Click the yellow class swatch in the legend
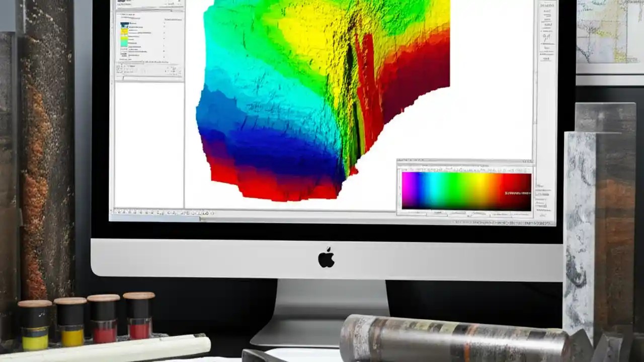The image size is (644, 362). click(124, 32)
